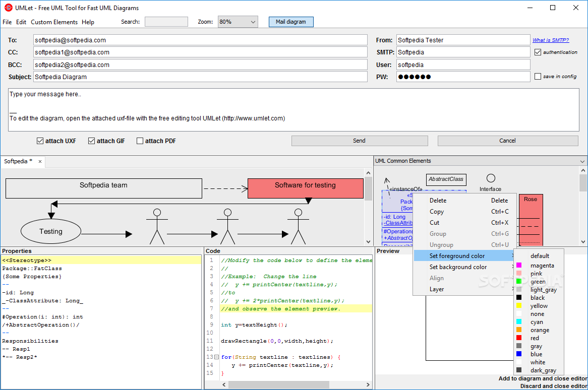Open the Zoom 80% dropdown
The image size is (588, 390).
pyautogui.click(x=238, y=22)
